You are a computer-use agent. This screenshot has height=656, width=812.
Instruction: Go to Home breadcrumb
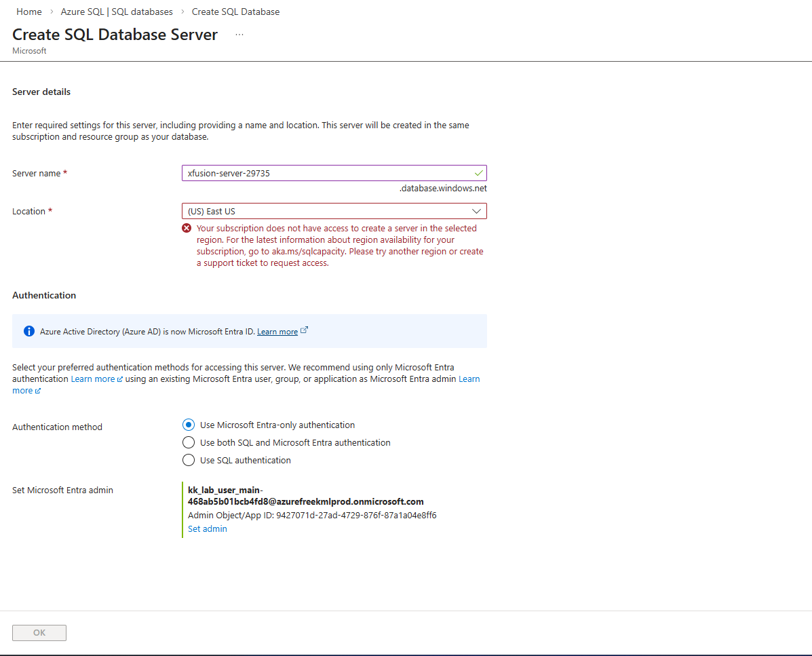[x=29, y=12]
